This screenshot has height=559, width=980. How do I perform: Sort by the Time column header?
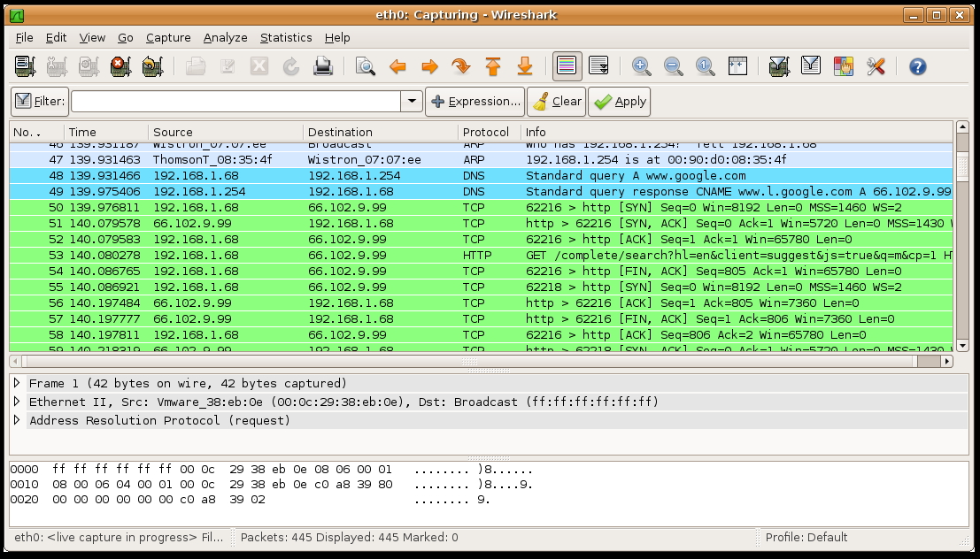[106, 132]
